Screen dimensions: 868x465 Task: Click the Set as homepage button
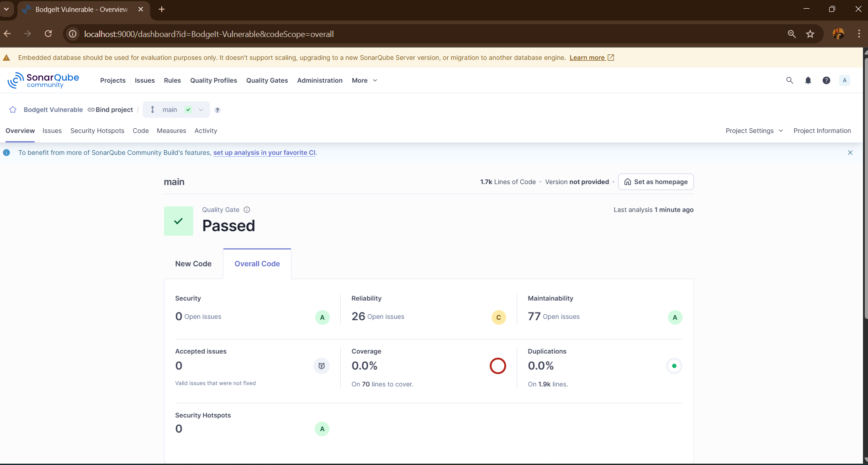pyautogui.click(x=656, y=182)
